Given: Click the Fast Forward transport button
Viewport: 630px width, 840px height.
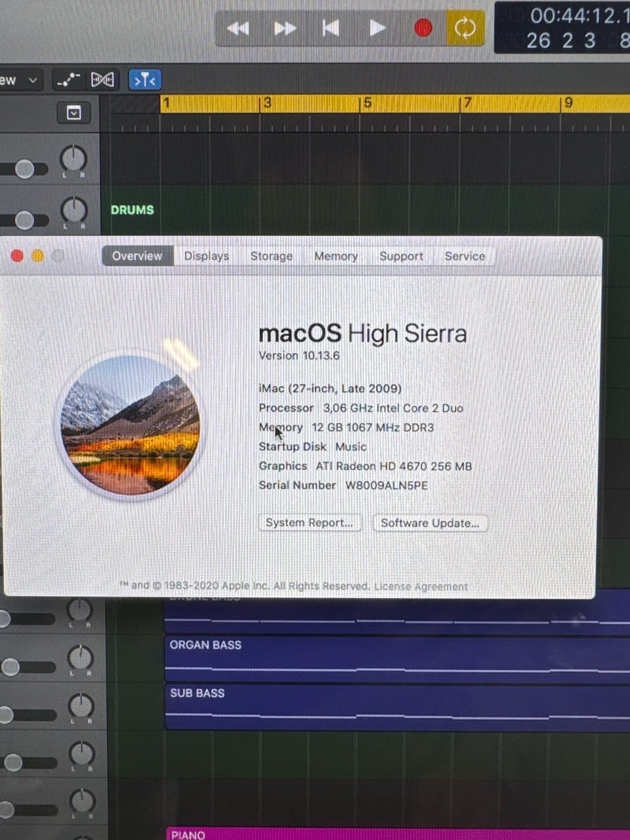Looking at the screenshot, I should pos(285,28).
